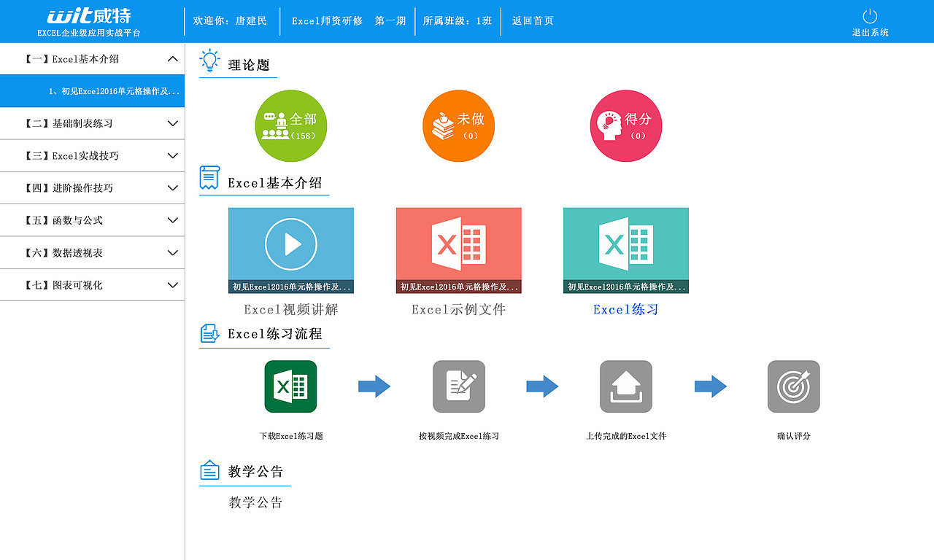Click the 全部 (158) theory questions icon
The width and height of the screenshot is (934, 560).
point(290,125)
